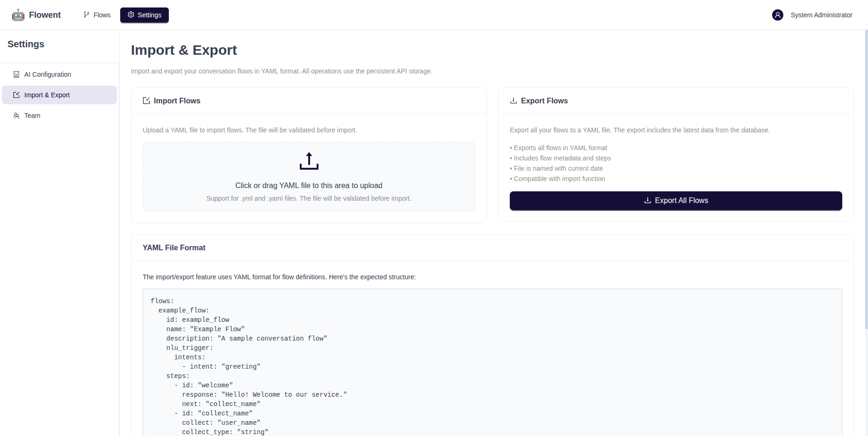Click the Export Flows header download icon
The image size is (868, 436).
pos(514,101)
